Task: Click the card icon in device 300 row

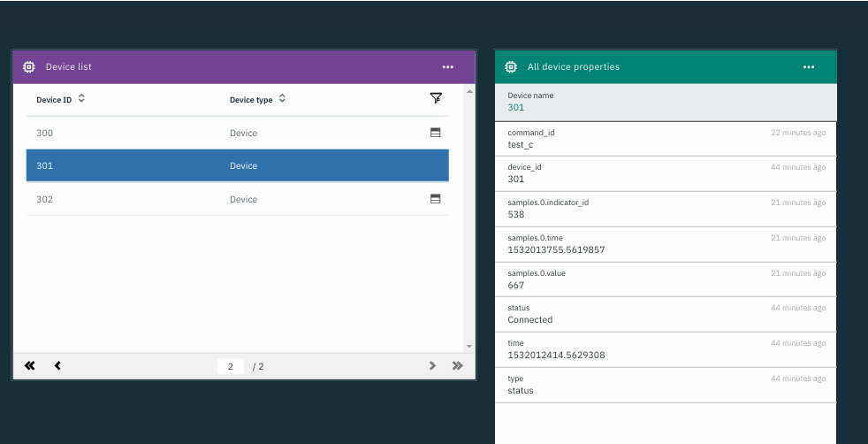Action: point(436,133)
